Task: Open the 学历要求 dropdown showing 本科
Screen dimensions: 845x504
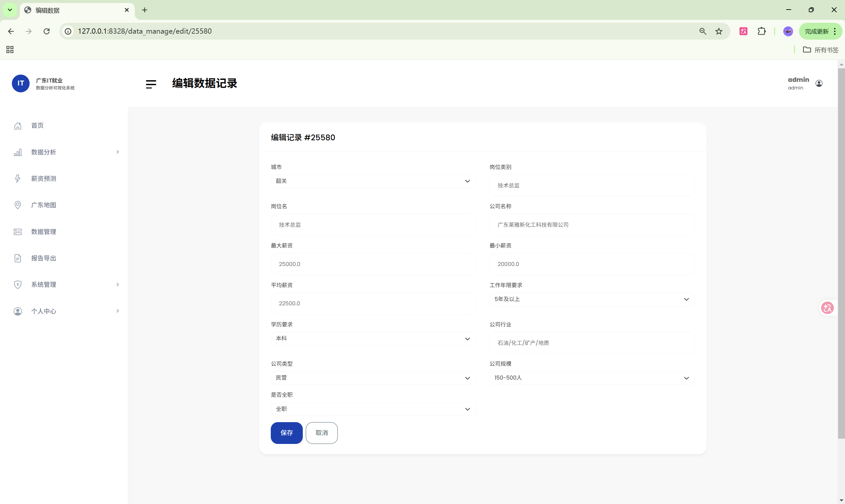Action: pyautogui.click(x=373, y=338)
